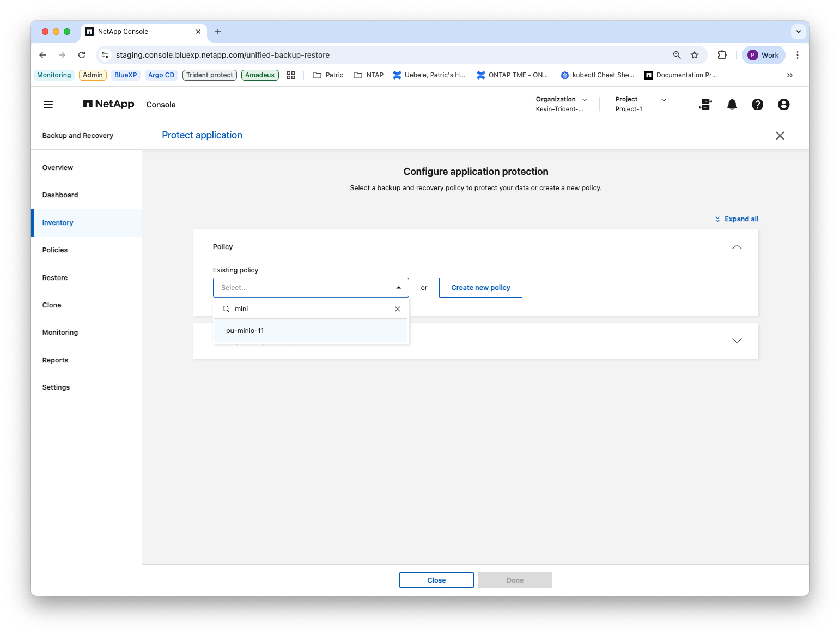Go to Overview in the sidebar
The image size is (840, 636).
click(x=86, y=168)
